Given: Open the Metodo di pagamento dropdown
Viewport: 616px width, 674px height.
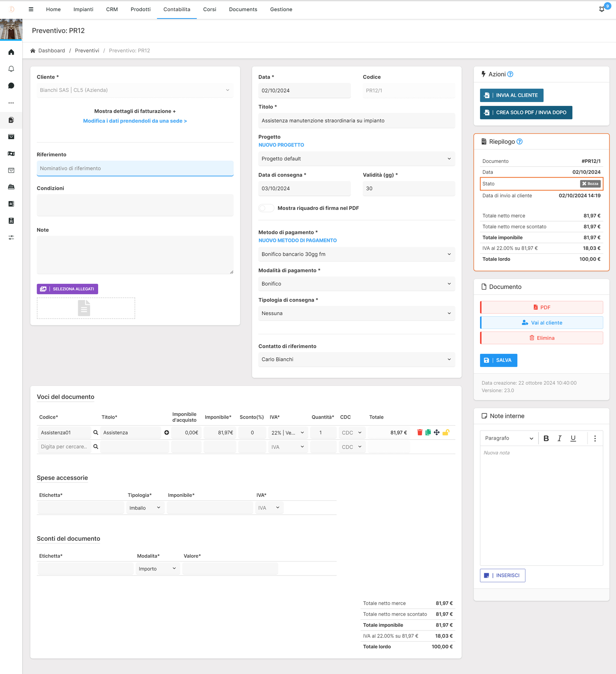Looking at the screenshot, I should pos(356,254).
